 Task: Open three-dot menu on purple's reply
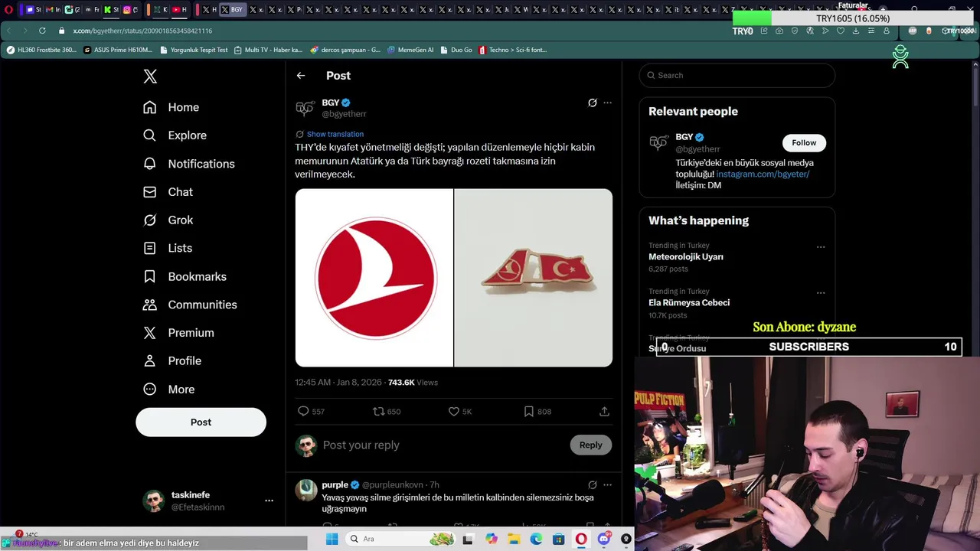pyautogui.click(x=607, y=485)
